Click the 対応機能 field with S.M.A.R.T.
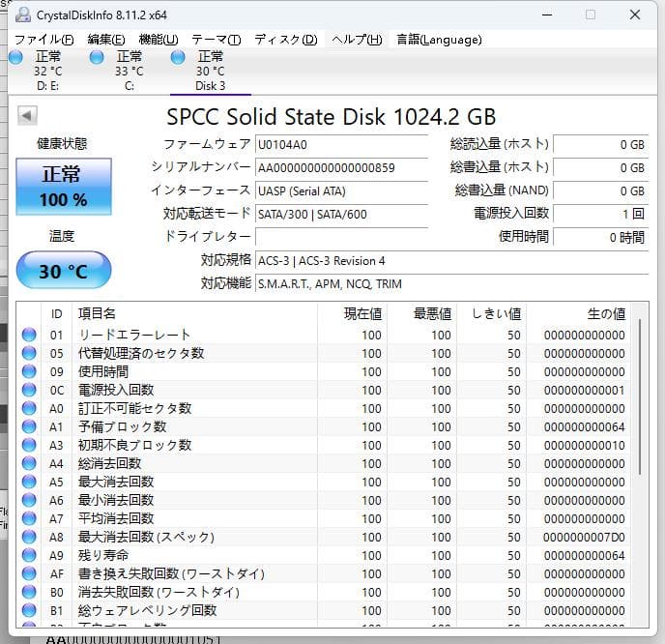 [x=452, y=284]
